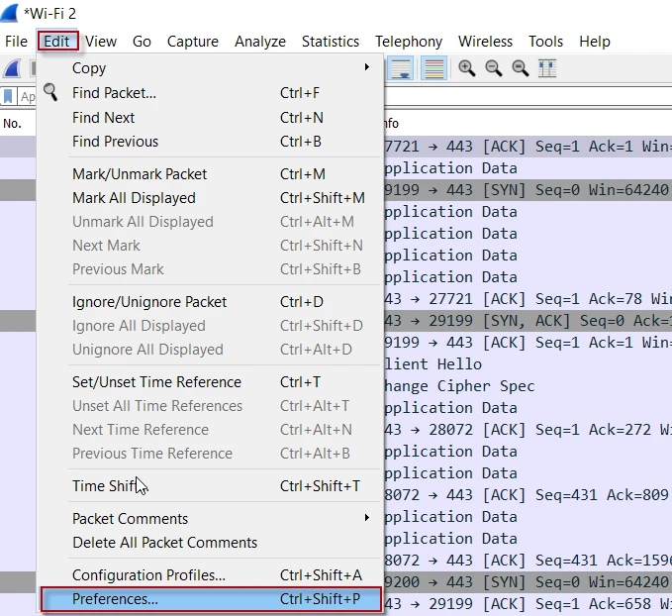Click the shark fin start capture icon
The height and width of the screenshot is (616, 672).
(13, 68)
